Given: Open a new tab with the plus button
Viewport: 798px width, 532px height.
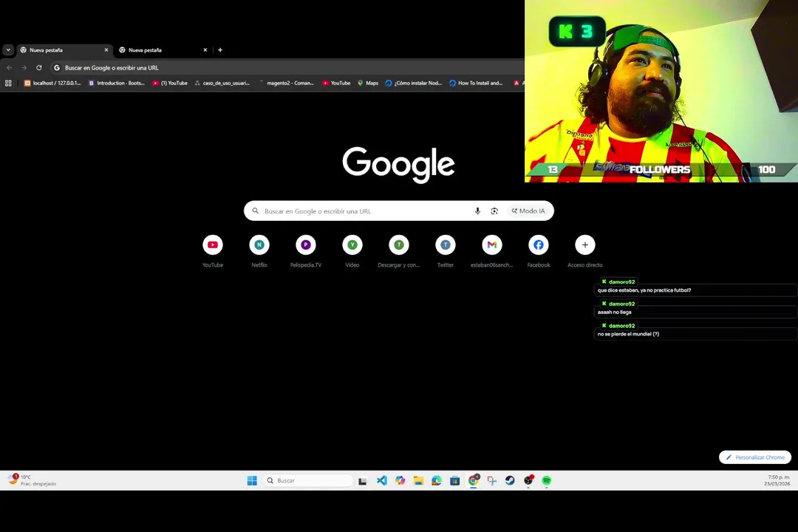Looking at the screenshot, I should click(220, 50).
